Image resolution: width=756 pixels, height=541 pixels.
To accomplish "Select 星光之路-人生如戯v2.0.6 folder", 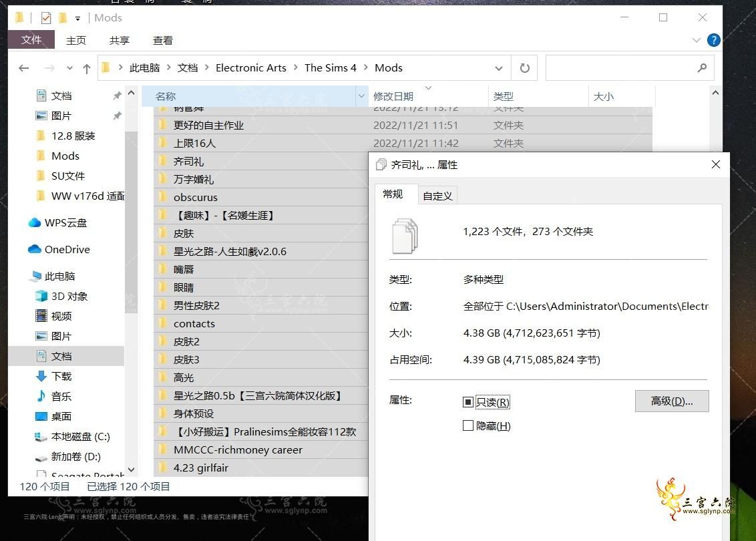I will [230, 251].
